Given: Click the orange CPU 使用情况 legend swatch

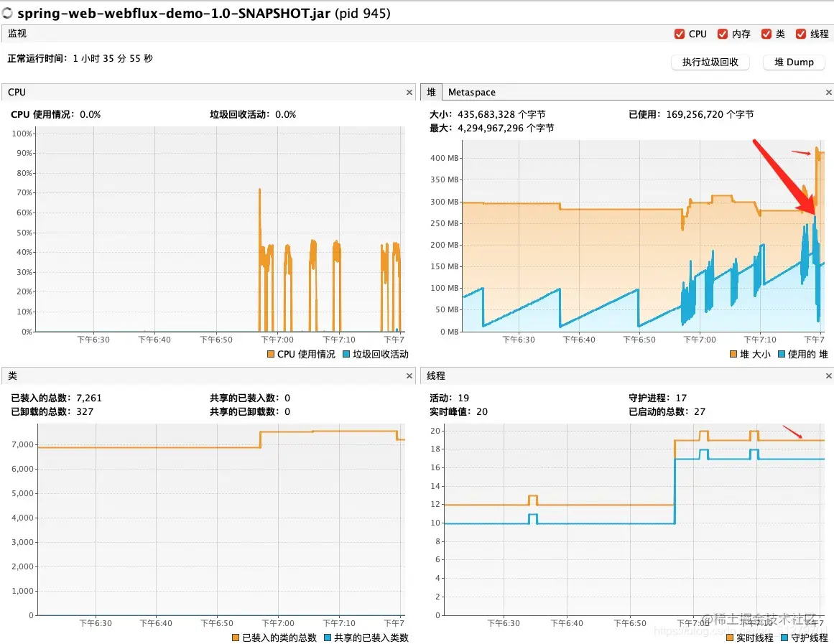Looking at the screenshot, I should click(271, 354).
